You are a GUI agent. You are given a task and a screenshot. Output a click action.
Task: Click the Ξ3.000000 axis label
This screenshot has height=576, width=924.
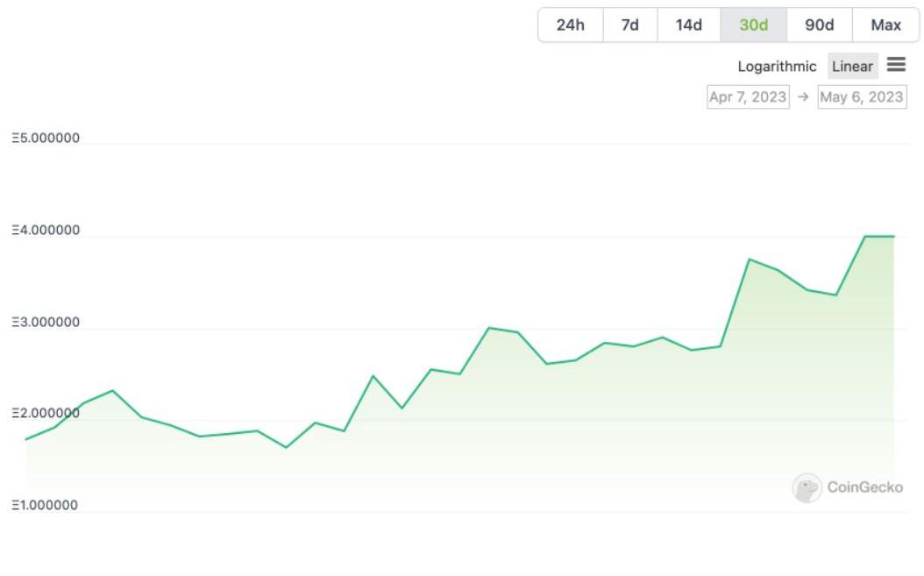coord(46,323)
